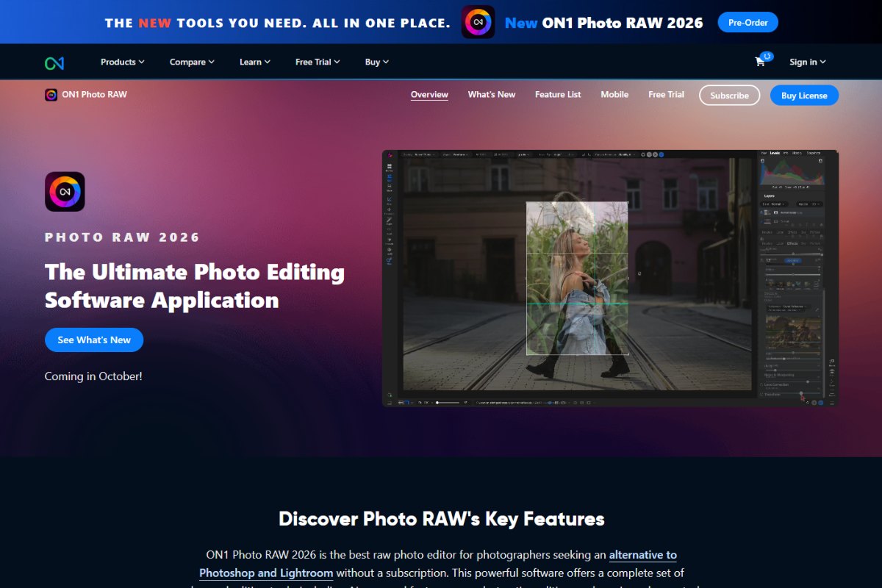The width and height of the screenshot is (882, 588).
Task: Click the Pre-Order button in the top banner
Action: point(747,22)
